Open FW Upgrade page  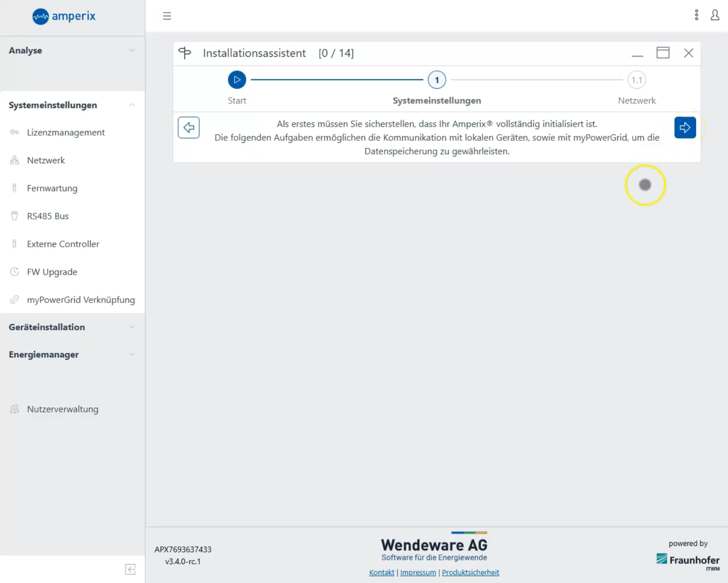point(72,272)
